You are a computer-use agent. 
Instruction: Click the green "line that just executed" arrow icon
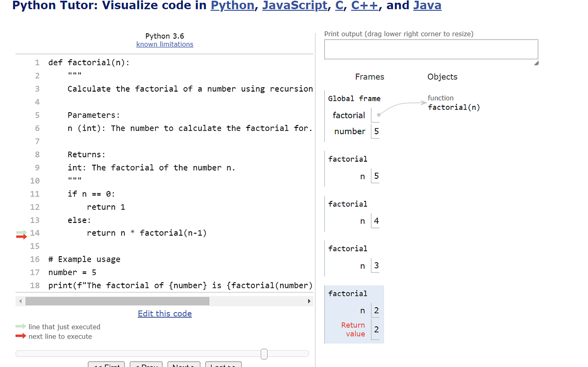21,327
